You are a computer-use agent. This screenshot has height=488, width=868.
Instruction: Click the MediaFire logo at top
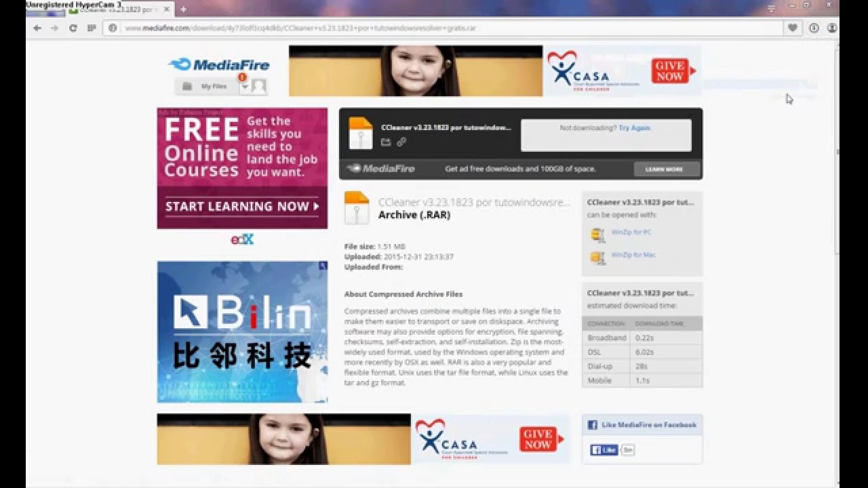click(x=219, y=64)
